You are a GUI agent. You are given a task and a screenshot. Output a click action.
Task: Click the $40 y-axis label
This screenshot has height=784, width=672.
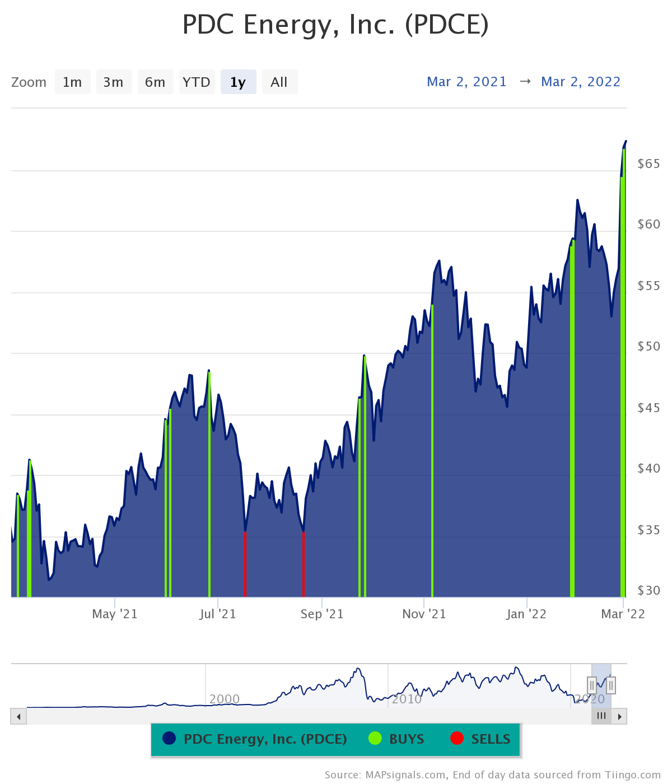coord(649,468)
